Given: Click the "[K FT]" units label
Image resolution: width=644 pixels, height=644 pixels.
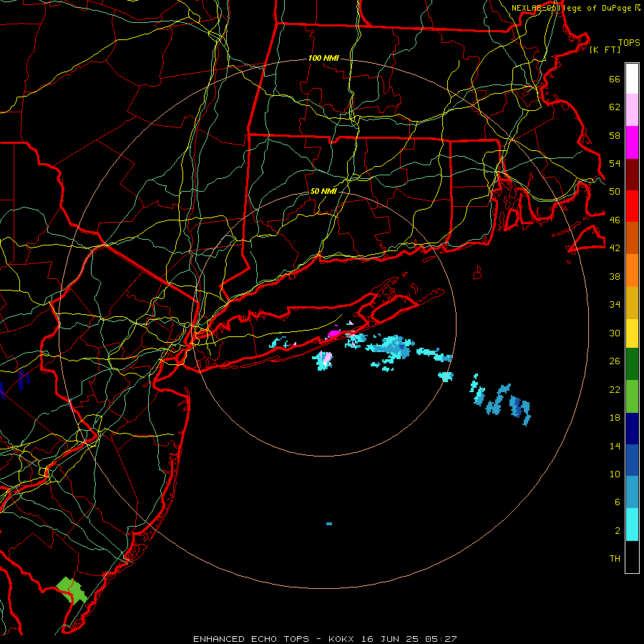Looking at the screenshot, I should pos(605,49).
